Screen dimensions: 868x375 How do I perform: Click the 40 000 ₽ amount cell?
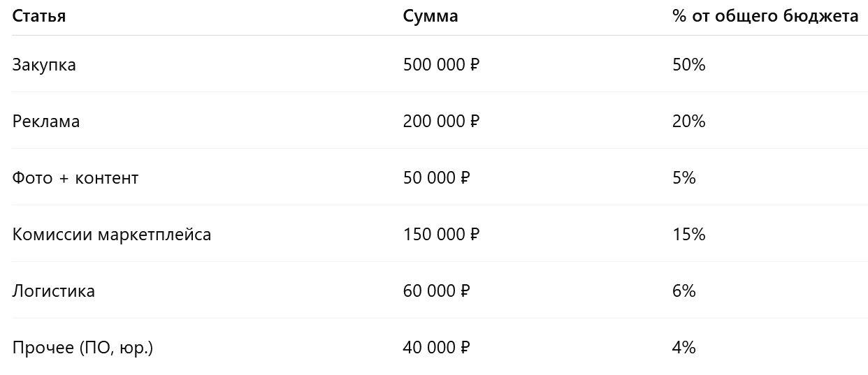tap(436, 348)
